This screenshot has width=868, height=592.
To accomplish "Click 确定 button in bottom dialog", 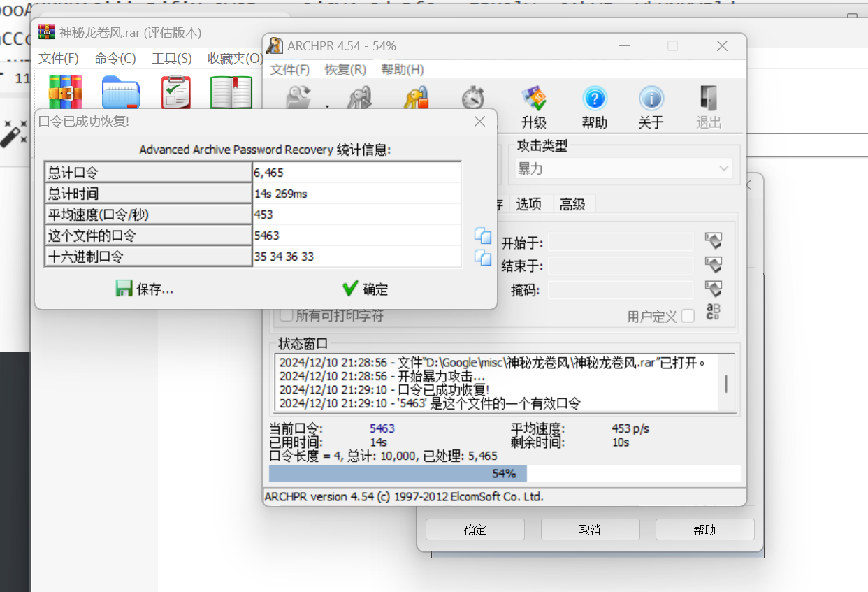I will coord(475,530).
